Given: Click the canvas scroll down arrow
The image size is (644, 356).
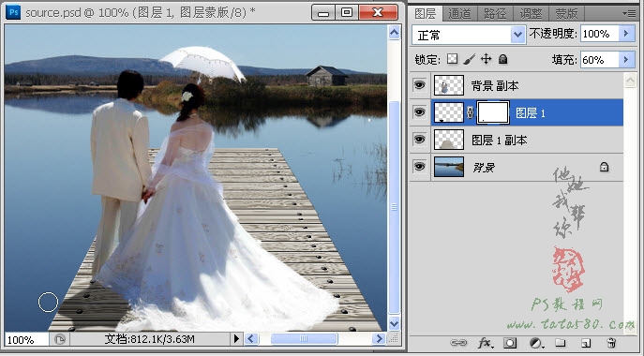Looking at the screenshot, I should pos(395,323).
